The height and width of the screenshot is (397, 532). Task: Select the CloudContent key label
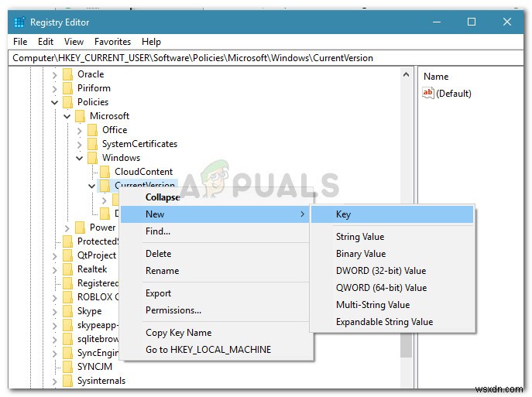pos(143,172)
